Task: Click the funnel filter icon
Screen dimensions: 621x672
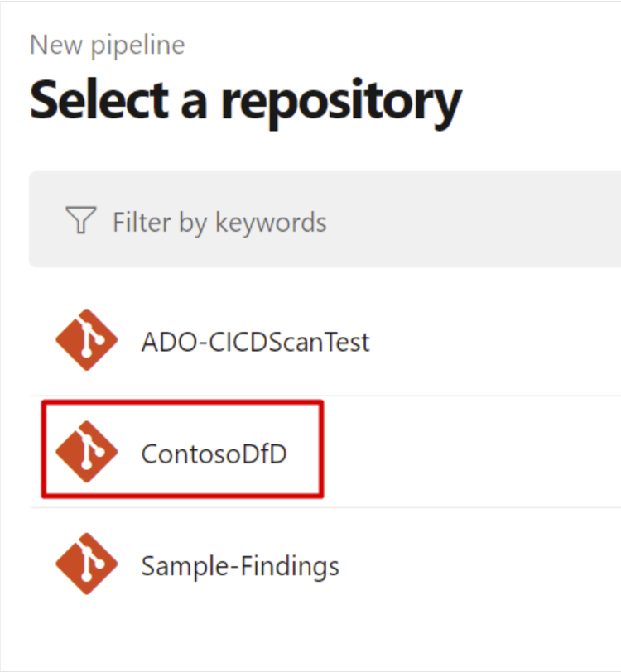Action: coord(80,220)
